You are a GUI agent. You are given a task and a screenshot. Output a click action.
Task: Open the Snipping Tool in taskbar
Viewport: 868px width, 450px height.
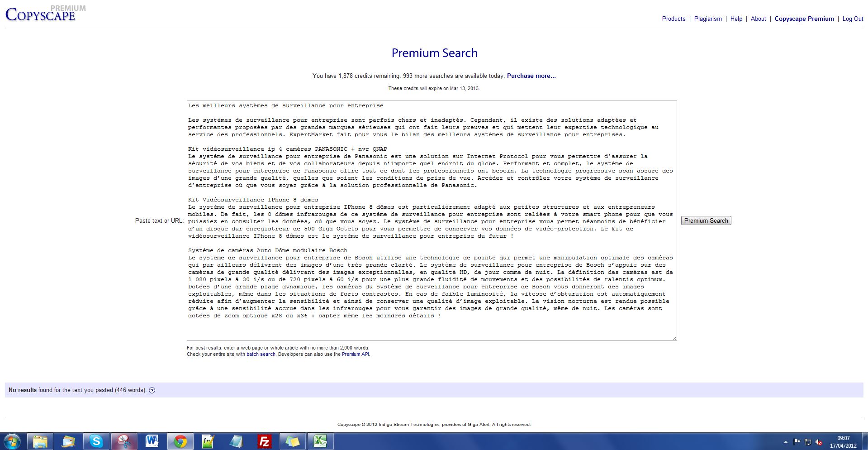point(124,441)
